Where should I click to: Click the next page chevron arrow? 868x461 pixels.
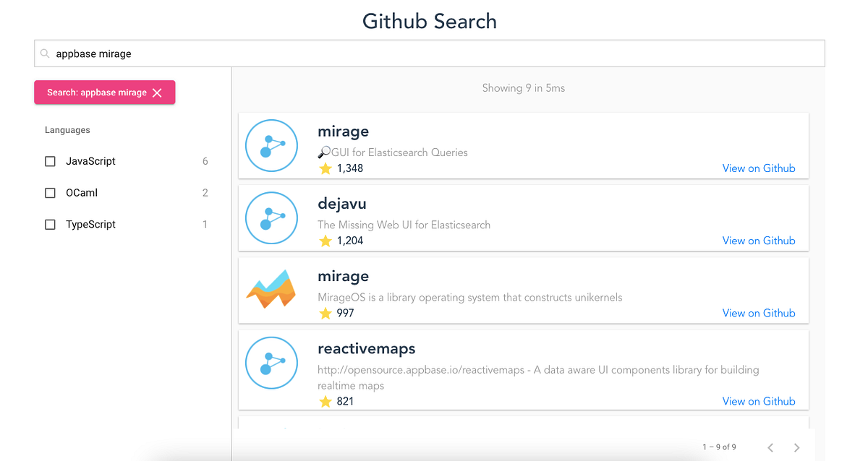[796, 447]
